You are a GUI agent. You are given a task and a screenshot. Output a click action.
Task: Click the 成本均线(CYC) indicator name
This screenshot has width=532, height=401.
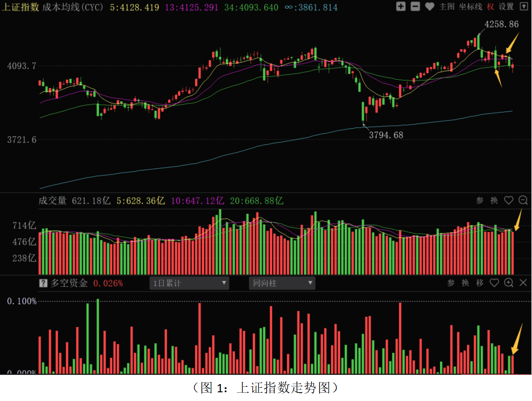[x=73, y=7]
